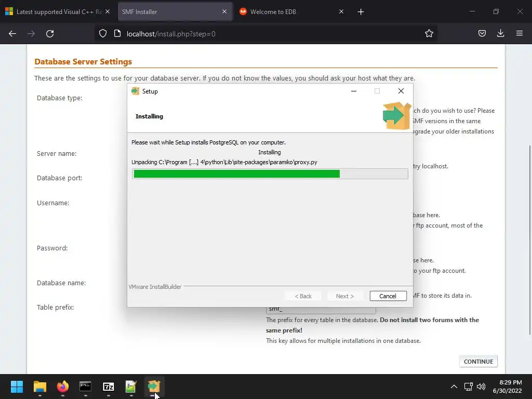
Task: Cancel the PostgreSQL installation
Action: 388,296
